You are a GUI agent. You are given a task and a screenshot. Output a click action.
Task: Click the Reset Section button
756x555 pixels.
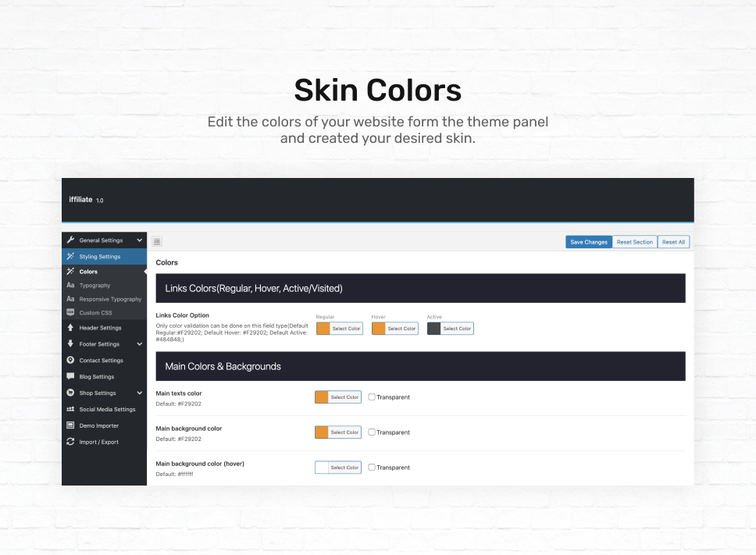[634, 241]
